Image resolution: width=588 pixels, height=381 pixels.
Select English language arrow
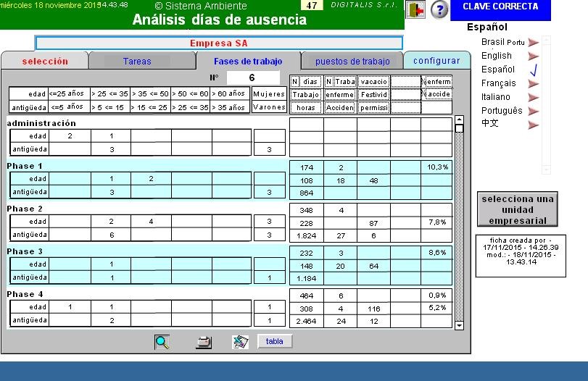coord(533,56)
